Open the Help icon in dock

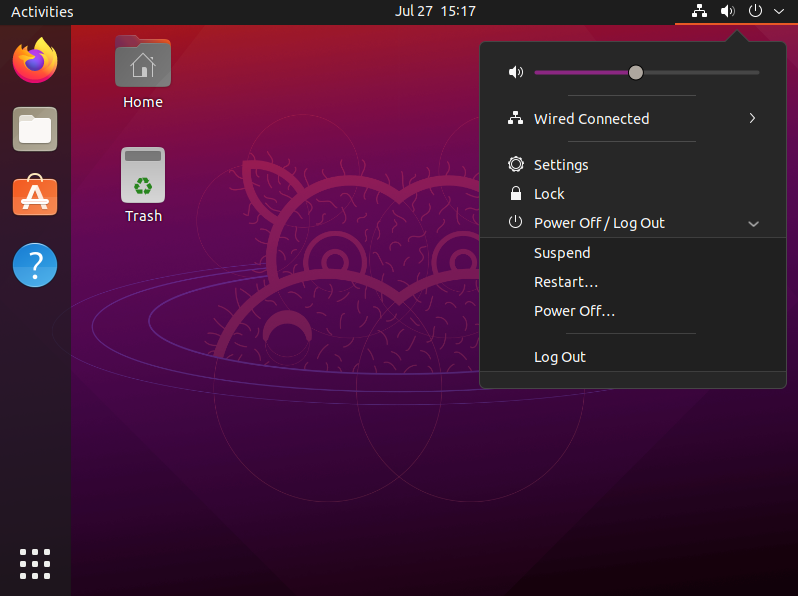35,265
